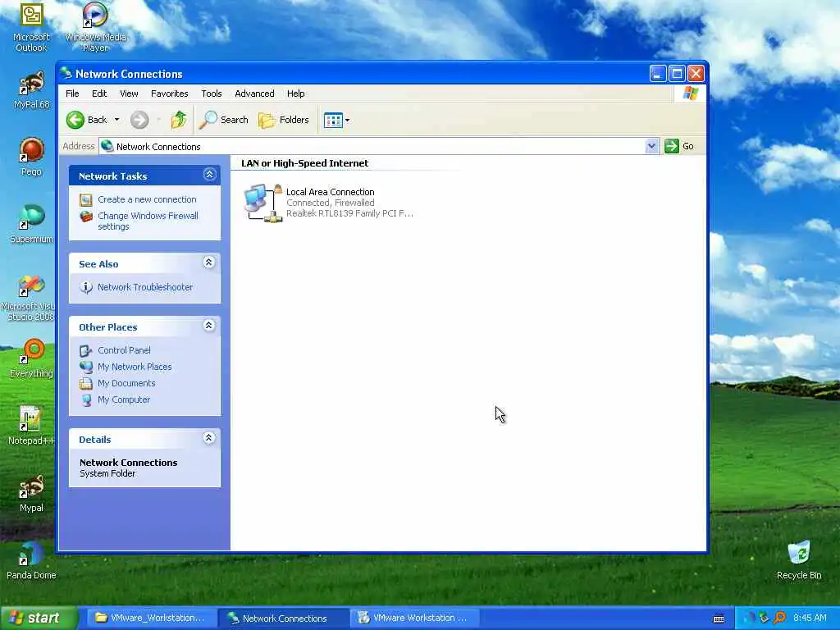This screenshot has width=840, height=630.
Task: Click the Control Panel sidebar icon
Action: (85, 351)
